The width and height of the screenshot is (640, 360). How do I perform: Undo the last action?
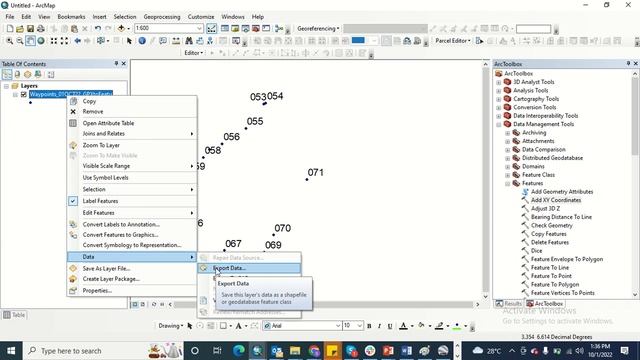pos(98,29)
